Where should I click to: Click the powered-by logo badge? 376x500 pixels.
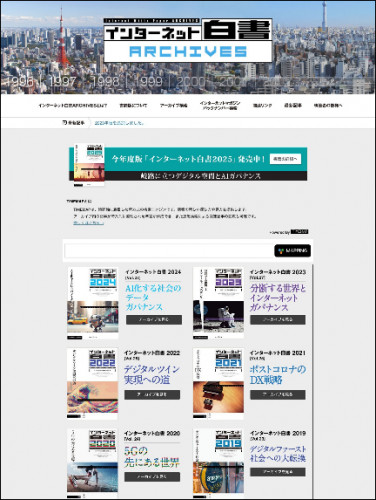(x=299, y=232)
